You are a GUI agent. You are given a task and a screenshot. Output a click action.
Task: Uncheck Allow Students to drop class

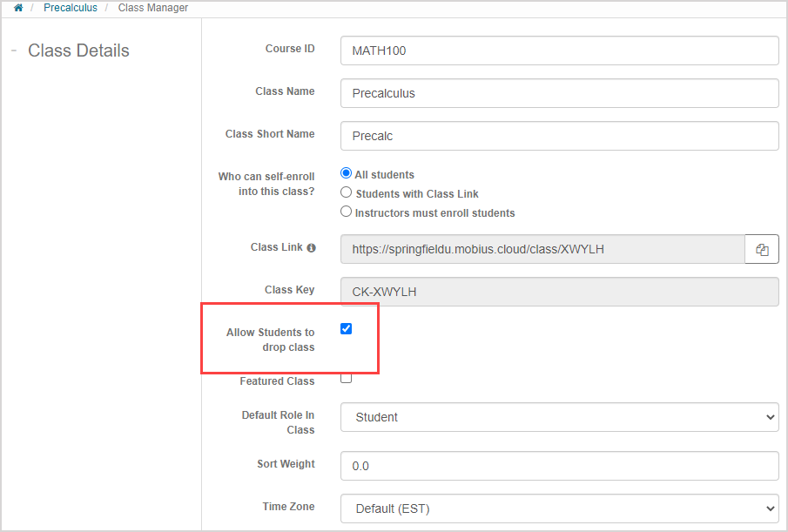346,329
